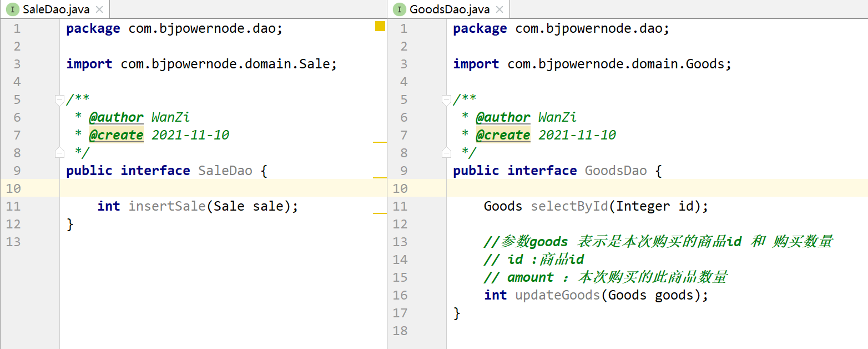Close the GoodsDao.java tab

tap(499, 9)
